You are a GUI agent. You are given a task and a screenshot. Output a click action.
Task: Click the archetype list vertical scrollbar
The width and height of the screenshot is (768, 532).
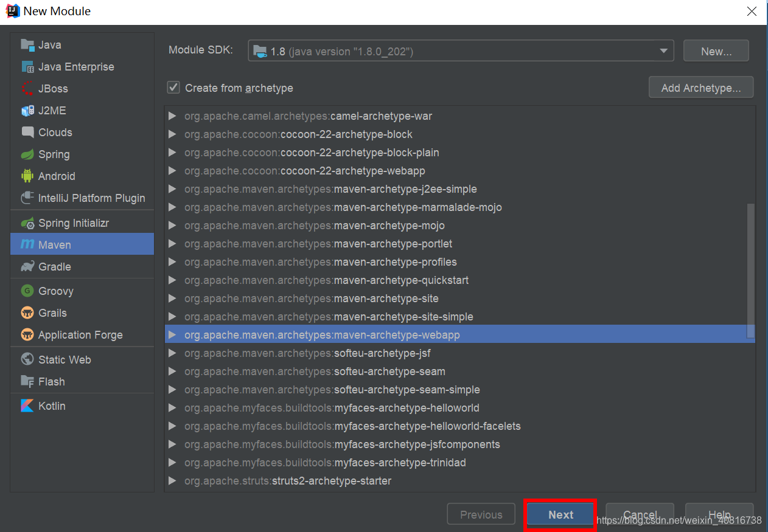tap(751, 271)
